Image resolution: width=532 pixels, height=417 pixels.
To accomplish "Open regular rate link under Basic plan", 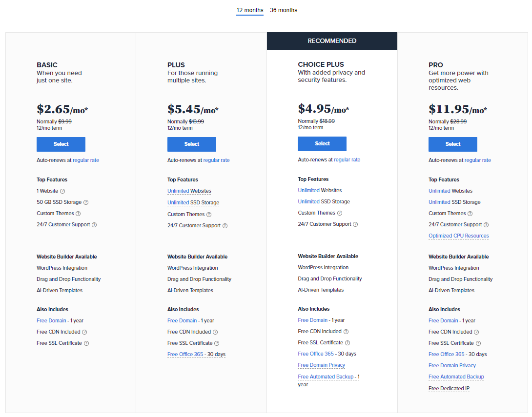I will click(x=86, y=160).
